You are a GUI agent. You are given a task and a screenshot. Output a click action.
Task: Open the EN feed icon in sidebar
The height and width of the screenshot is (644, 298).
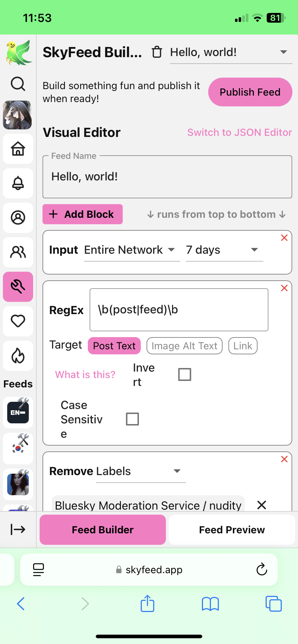(x=18, y=412)
